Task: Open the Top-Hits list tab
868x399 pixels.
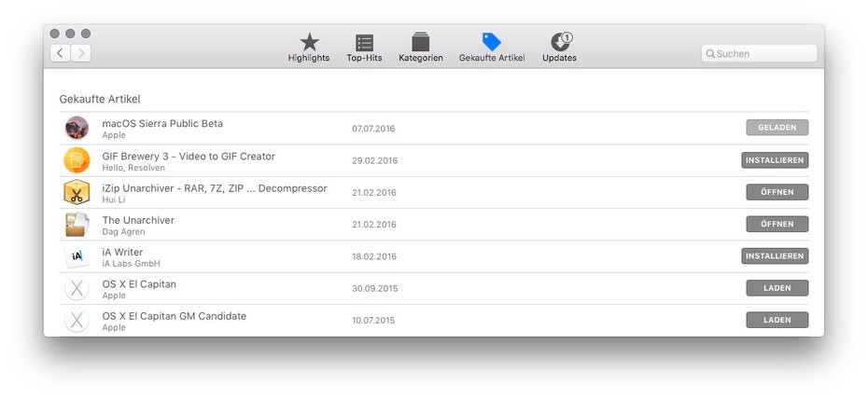Action: click(364, 48)
